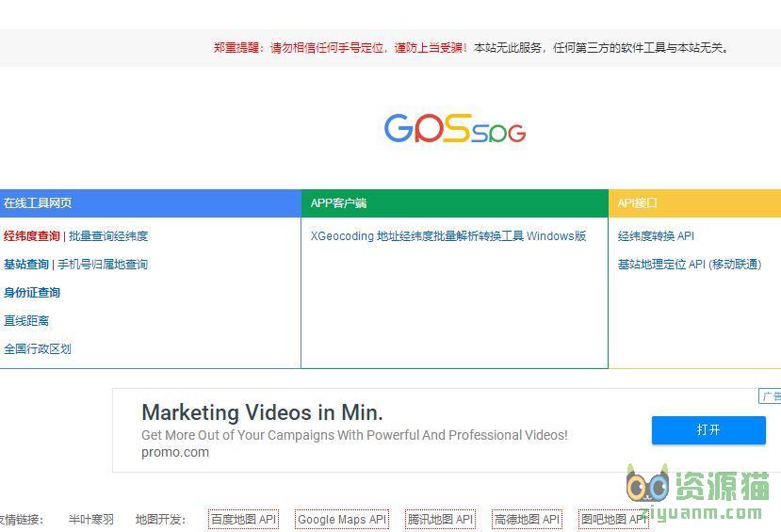Open the 身份证查询 link
Viewport: 781px width, 532px height.
[x=32, y=293]
